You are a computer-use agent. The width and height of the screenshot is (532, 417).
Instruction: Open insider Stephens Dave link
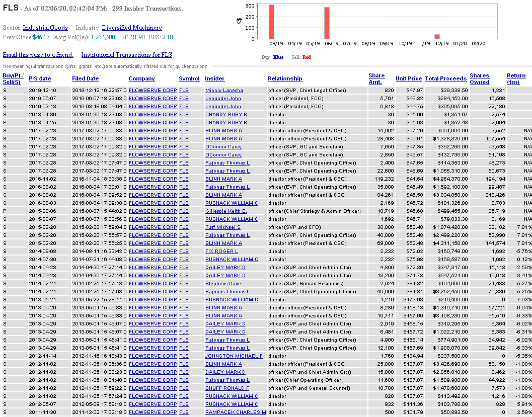click(223, 283)
